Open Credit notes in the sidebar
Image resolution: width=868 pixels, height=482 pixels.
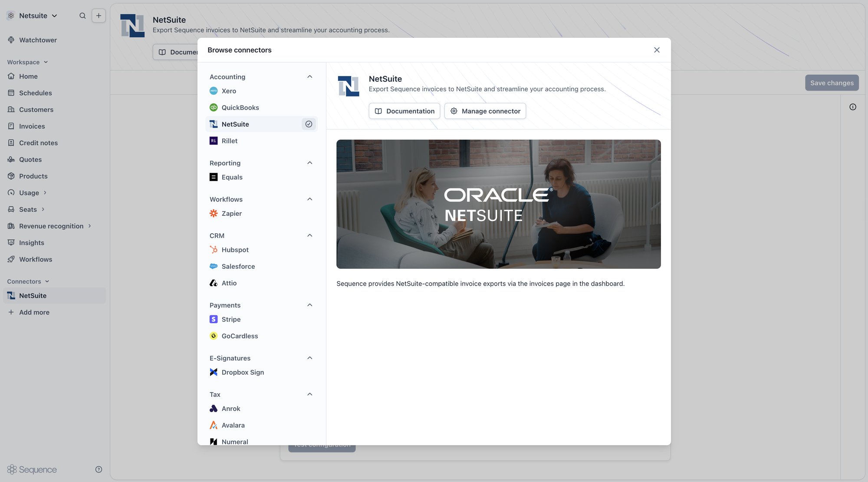tap(54, 143)
